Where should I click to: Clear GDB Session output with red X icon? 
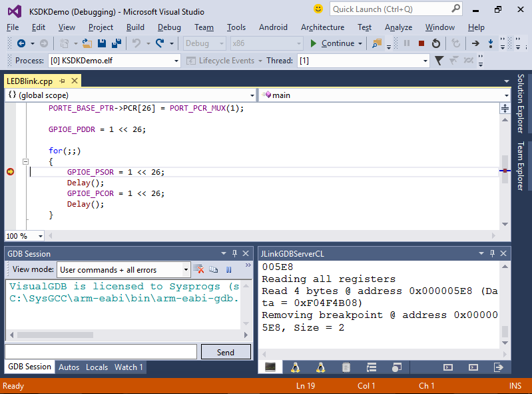click(x=198, y=270)
